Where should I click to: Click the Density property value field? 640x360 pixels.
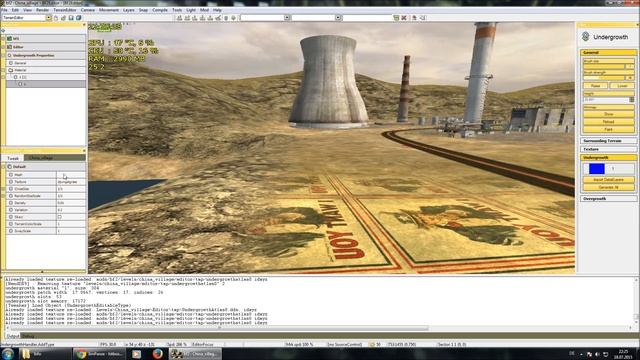(71, 203)
